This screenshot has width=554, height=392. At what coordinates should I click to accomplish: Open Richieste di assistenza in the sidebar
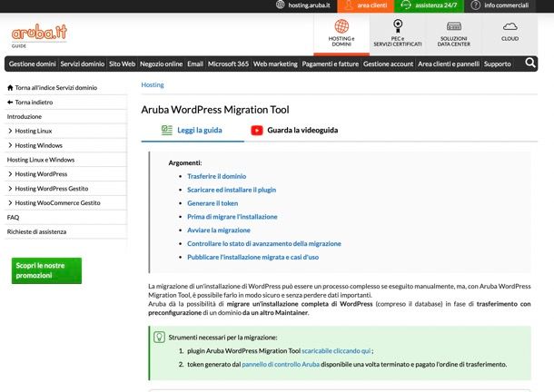click(x=36, y=231)
